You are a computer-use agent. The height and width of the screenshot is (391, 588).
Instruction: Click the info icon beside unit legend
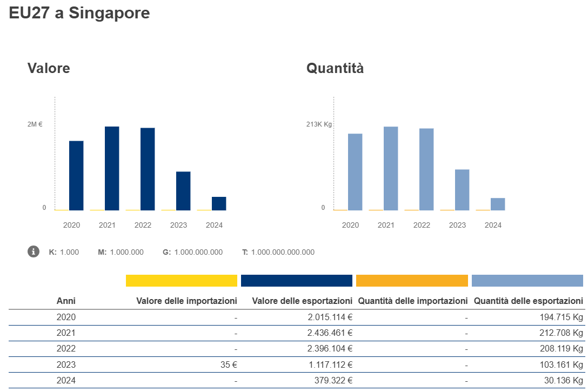pos(34,251)
